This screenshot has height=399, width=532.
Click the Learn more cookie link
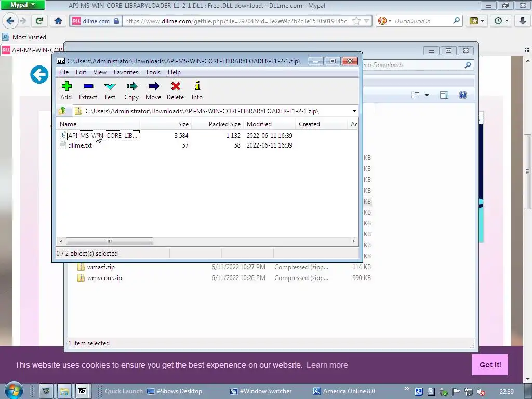coord(327,365)
